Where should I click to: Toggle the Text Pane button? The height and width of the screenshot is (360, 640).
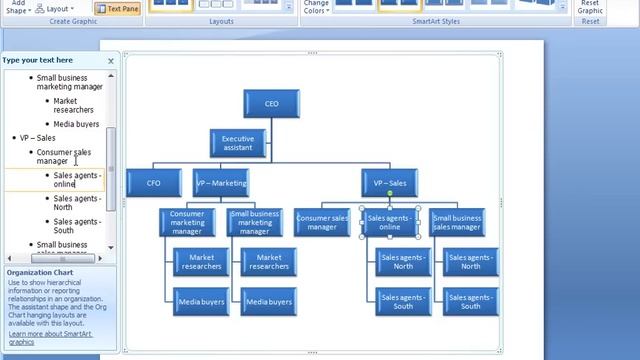(x=118, y=9)
